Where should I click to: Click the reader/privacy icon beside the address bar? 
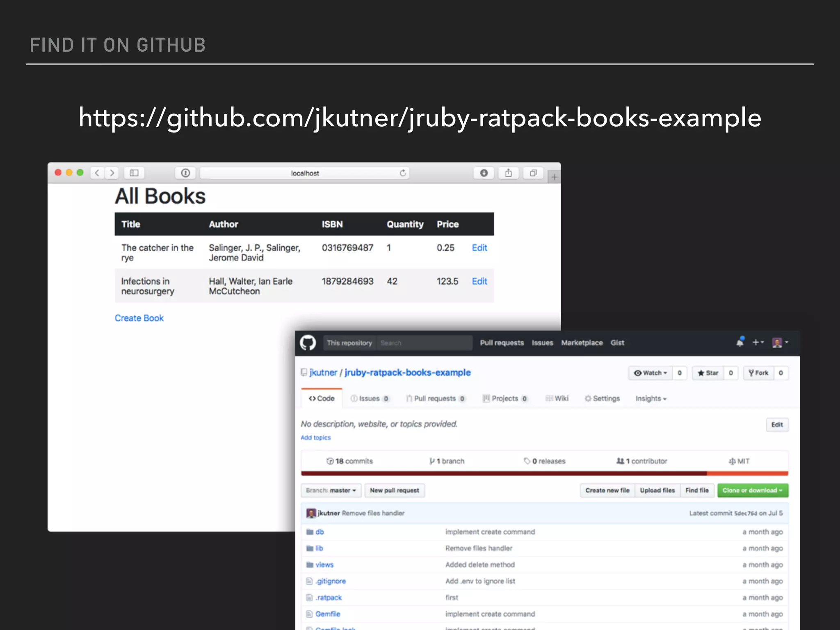coord(185,173)
